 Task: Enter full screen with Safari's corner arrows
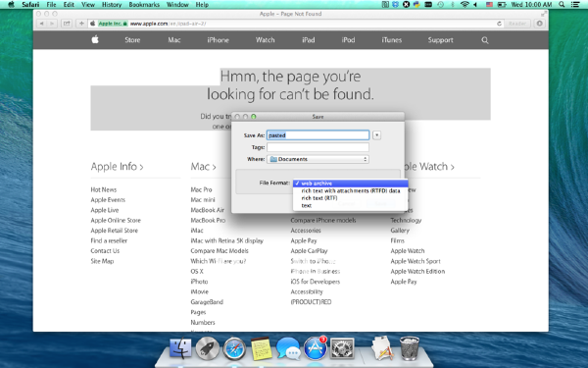[543, 14]
